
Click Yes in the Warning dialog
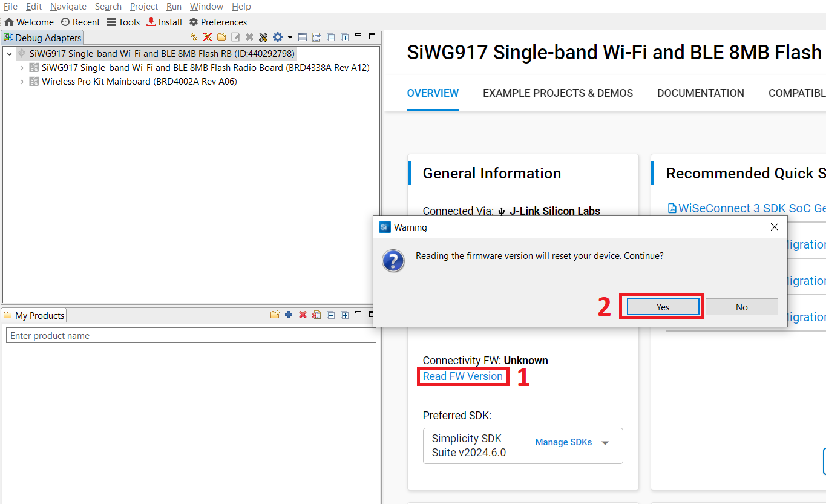663,307
